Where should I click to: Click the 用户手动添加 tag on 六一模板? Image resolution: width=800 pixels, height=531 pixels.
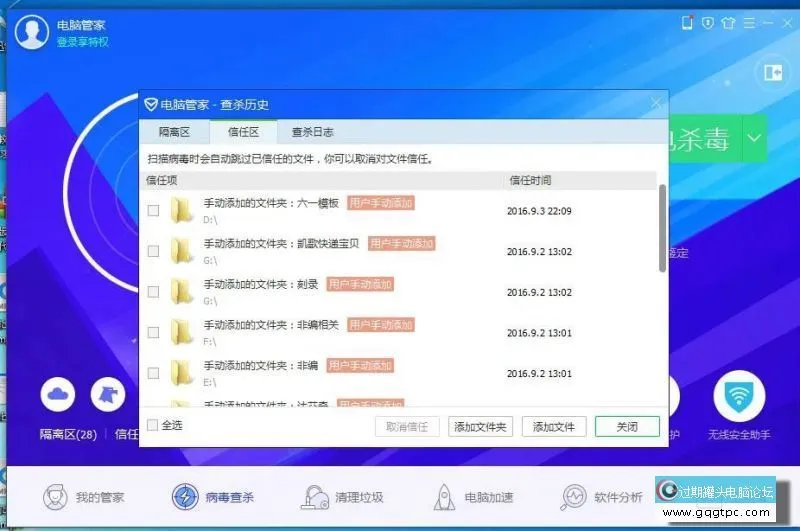(x=381, y=203)
